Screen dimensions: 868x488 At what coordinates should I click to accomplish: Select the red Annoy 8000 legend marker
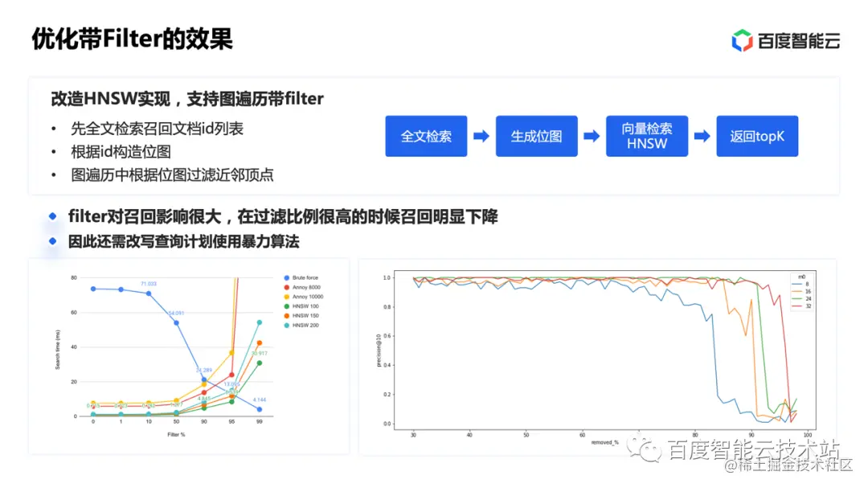(286, 287)
